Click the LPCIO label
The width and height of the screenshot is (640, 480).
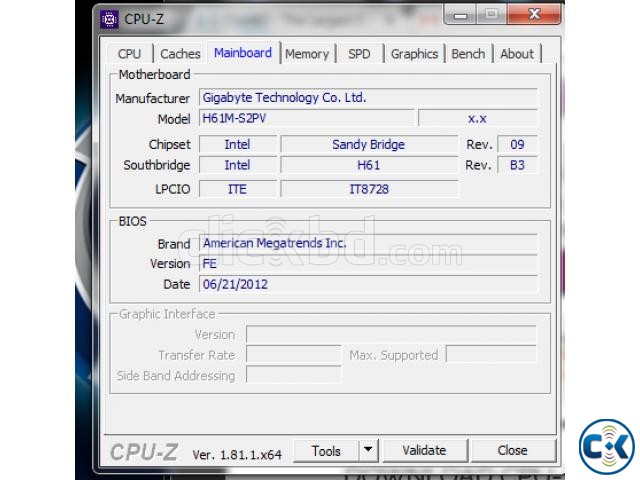tap(173, 189)
